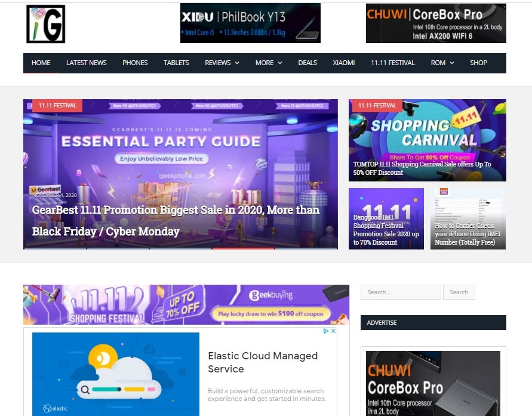
Task: Open the CHUWI CoreBox Pro header banner
Action: click(x=436, y=23)
